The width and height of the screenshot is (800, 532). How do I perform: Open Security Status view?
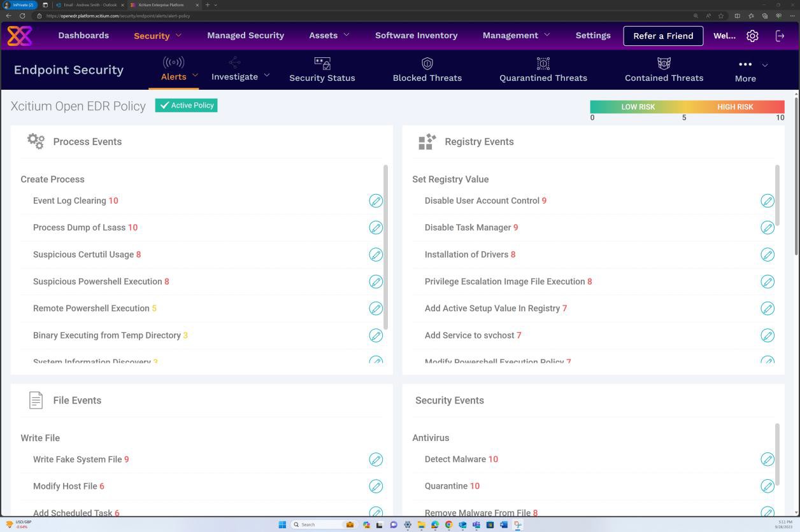(322, 70)
